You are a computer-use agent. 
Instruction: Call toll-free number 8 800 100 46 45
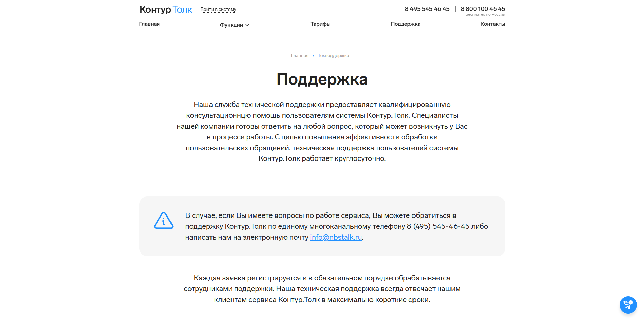483,9
